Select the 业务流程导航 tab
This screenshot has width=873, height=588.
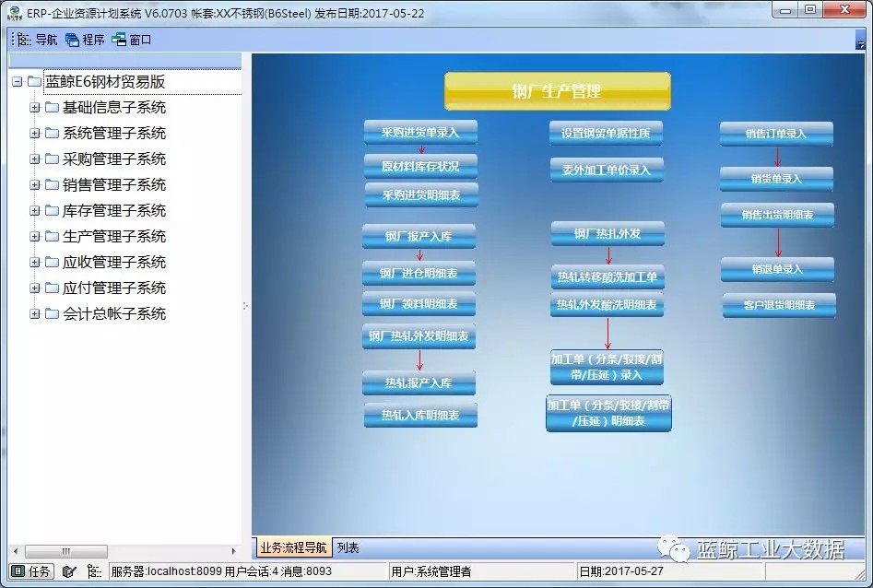(292, 547)
